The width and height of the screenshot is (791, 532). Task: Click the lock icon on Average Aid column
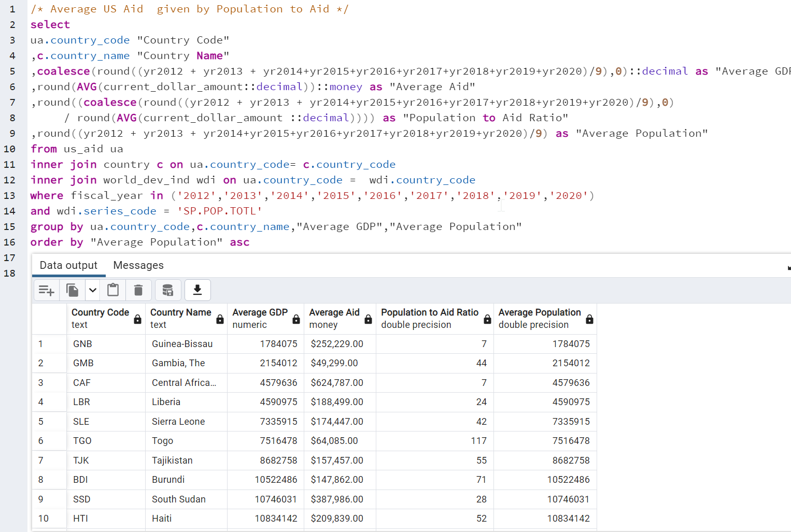click(368, 319)
